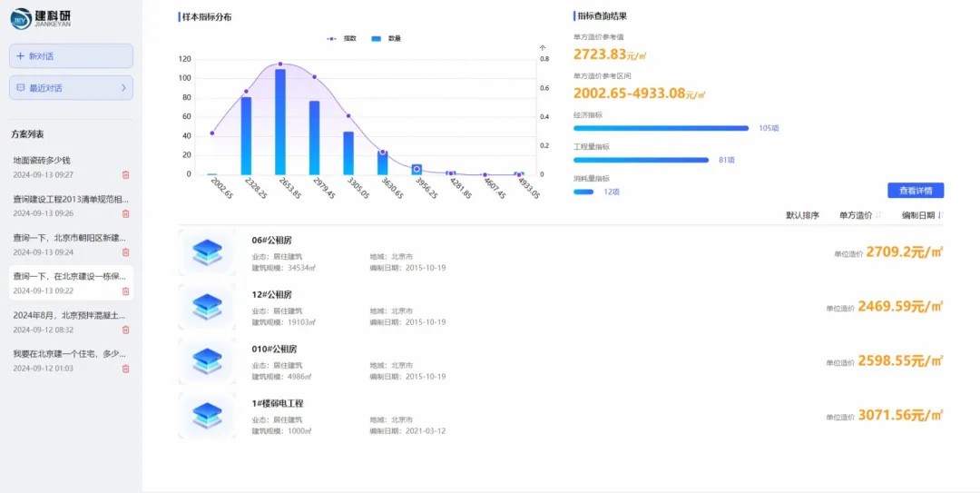Screen dimensions: 980x493
Task: Click 工程量指标 progress bar
Action: (642, 160)
